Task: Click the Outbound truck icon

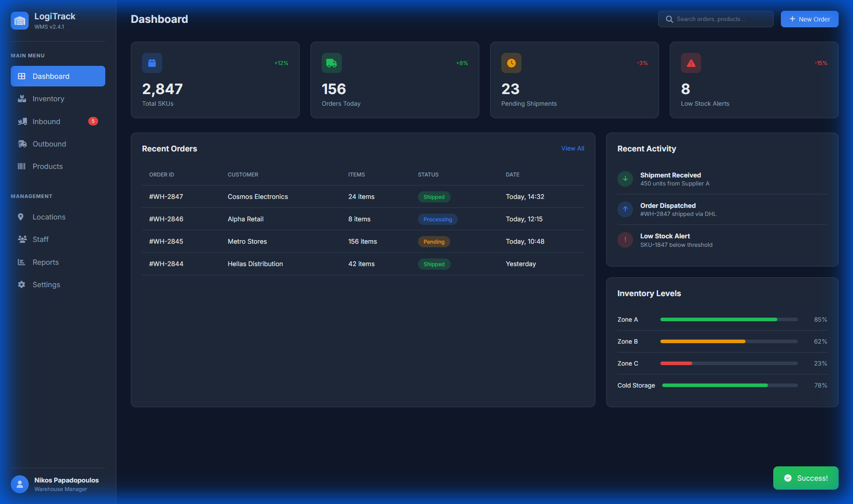Action: pos(22,143)
